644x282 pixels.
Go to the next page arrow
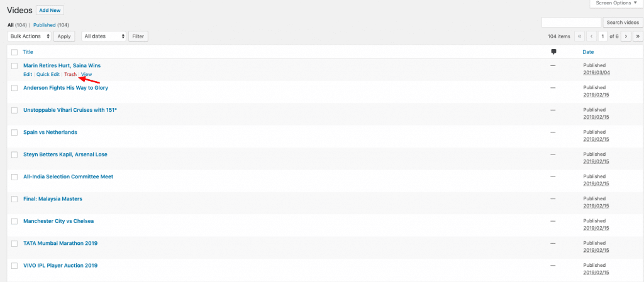coord(626,36)
